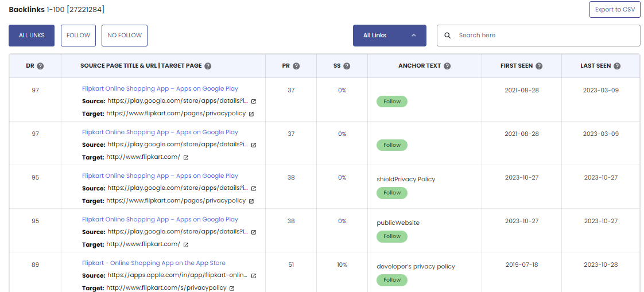644x292 pixels.
Task: Open target external-link icon, DR 97 privacypolicy row
Action: [251, 114]
